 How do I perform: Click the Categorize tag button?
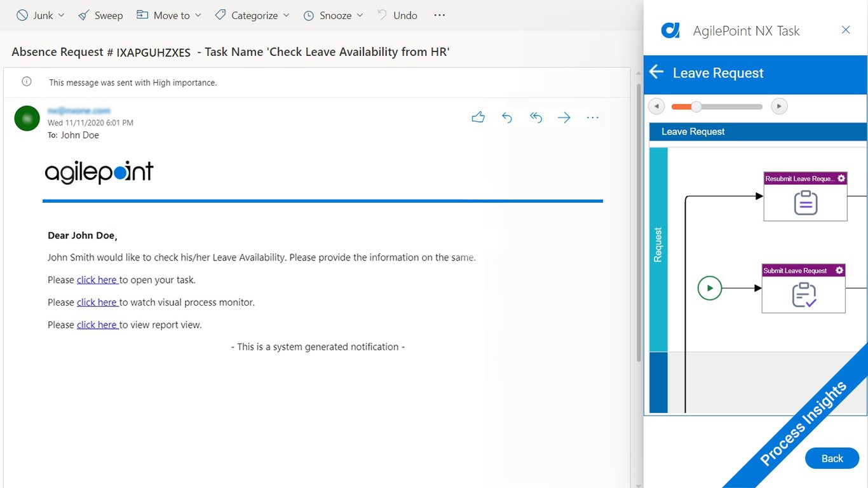[x=246, y=15]
